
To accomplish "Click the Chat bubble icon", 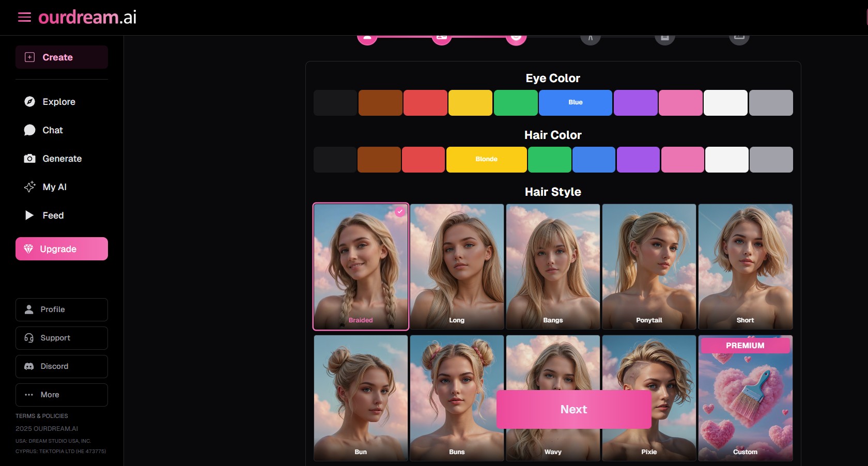I will 30,130.
